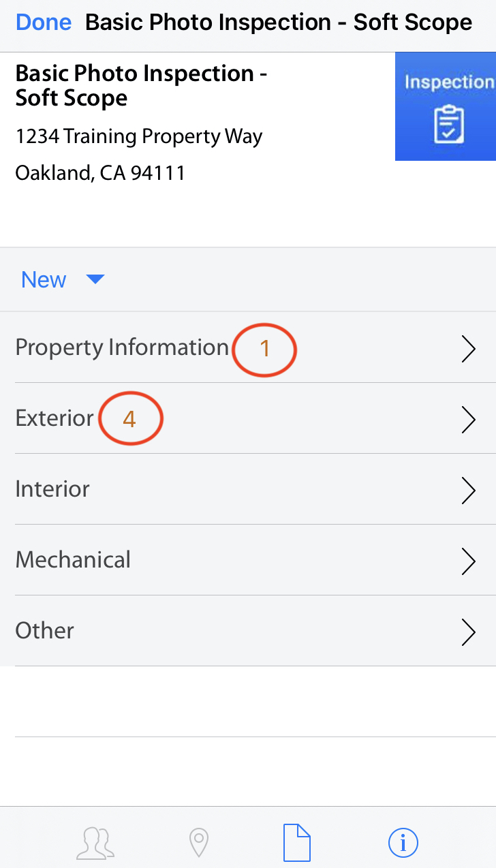
Task: Click the chevron on Other row
Action: click(468, 632)
